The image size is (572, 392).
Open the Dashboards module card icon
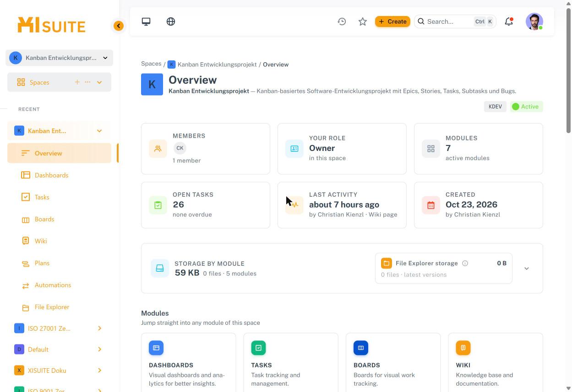click(156, 348)
